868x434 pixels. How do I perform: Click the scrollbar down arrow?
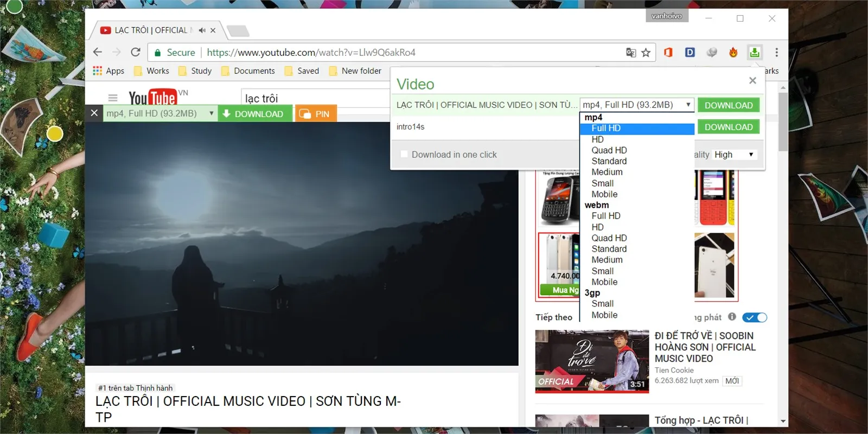783,421
